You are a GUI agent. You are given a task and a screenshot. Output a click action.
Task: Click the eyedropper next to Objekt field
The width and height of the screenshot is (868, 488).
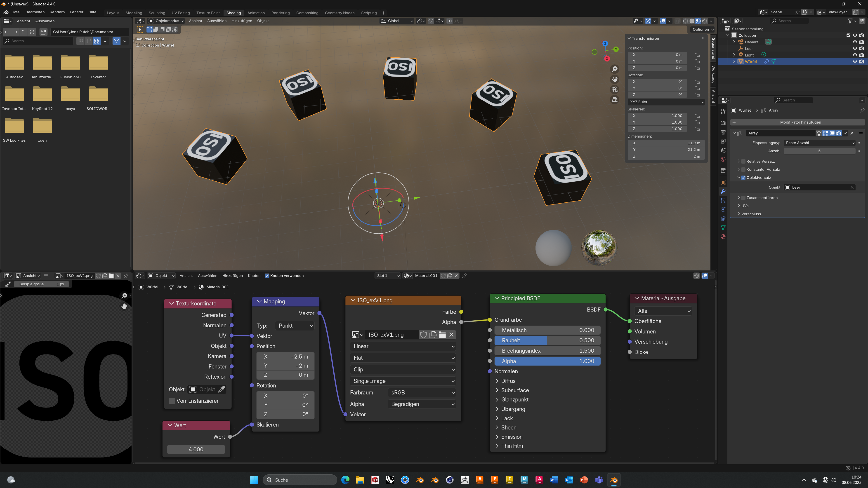pyautogui.click(x=221, y=389)
